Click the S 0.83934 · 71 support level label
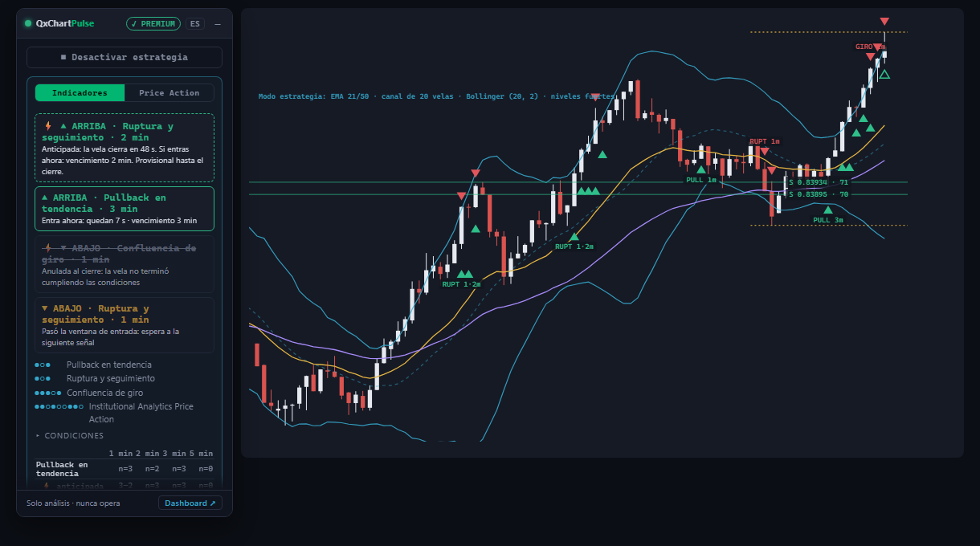This screenshot has width=980, height=546. coord(818,182)
